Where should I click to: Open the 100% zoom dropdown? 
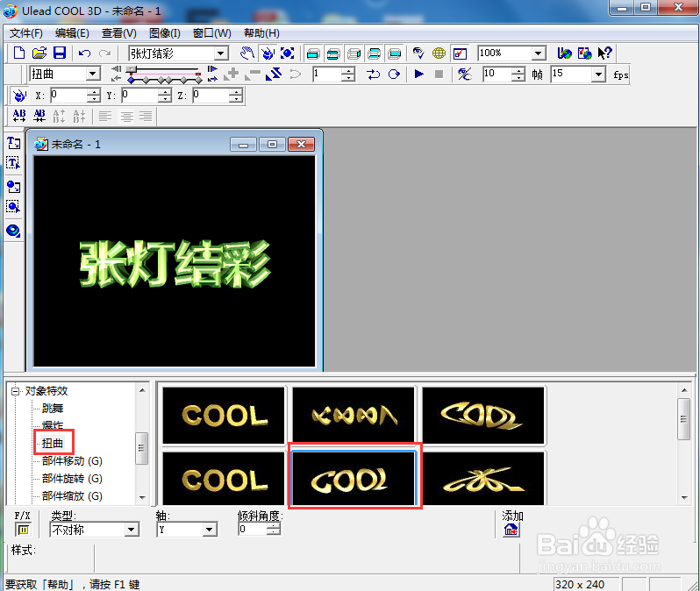(539, 53)
